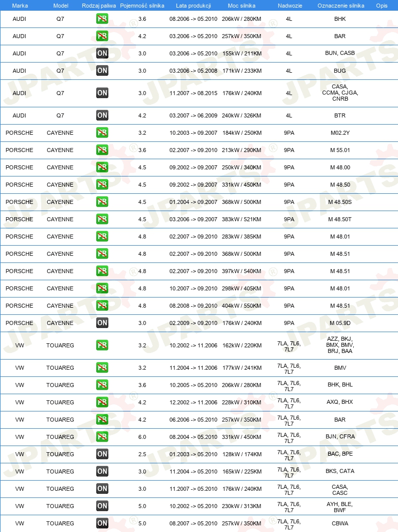The image size is (398, 532).
Task: Click petrol icon in Cayenne M 55.01 row
Action: pyautogui.click(x=102, y=150)
